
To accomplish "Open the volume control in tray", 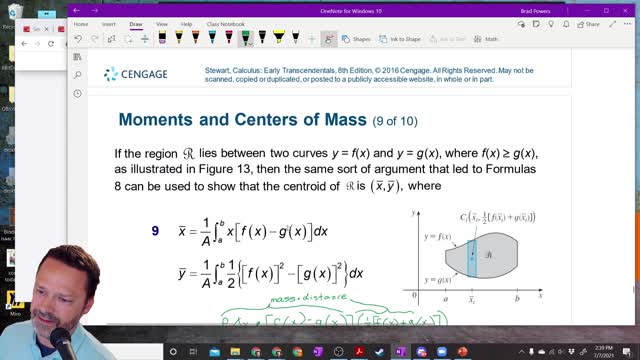I will [x=561, y=351].
